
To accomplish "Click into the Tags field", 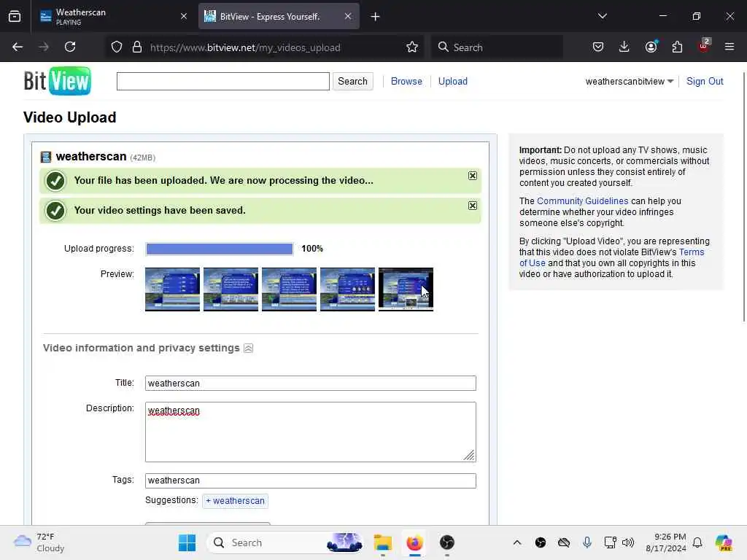I will point(311,481).
